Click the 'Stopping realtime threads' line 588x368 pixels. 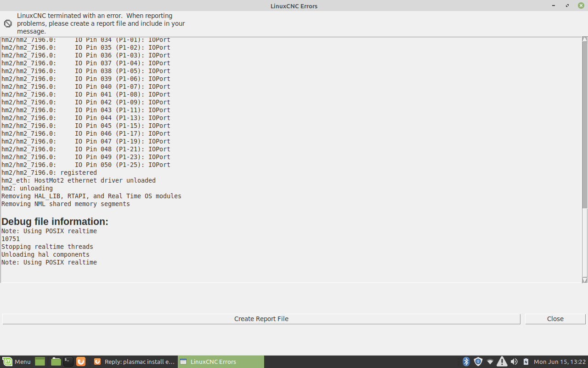[x=47, y=247]
